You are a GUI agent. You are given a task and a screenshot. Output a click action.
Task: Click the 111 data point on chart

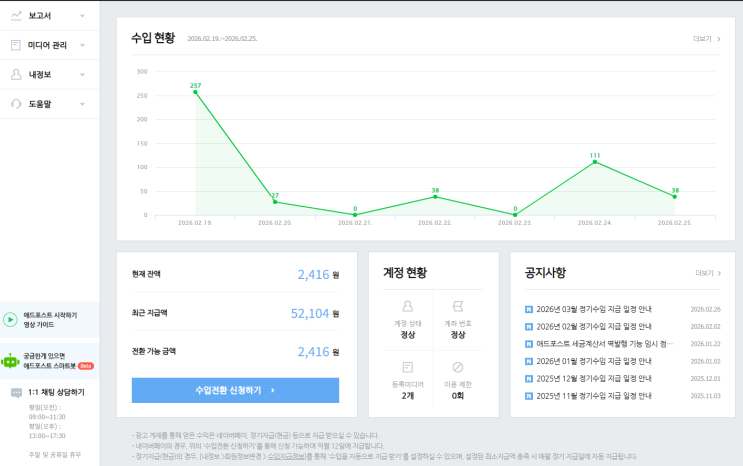595,162
